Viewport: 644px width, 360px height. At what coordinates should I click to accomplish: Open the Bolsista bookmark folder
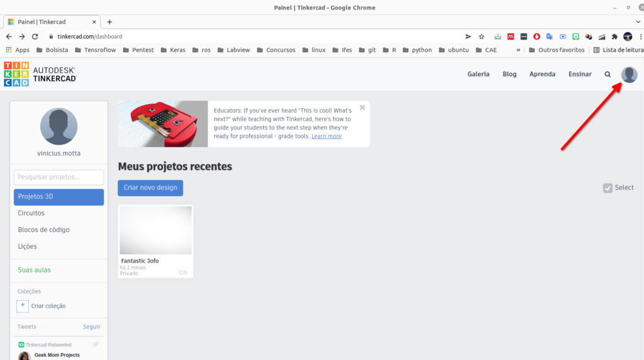coord(52,50)
